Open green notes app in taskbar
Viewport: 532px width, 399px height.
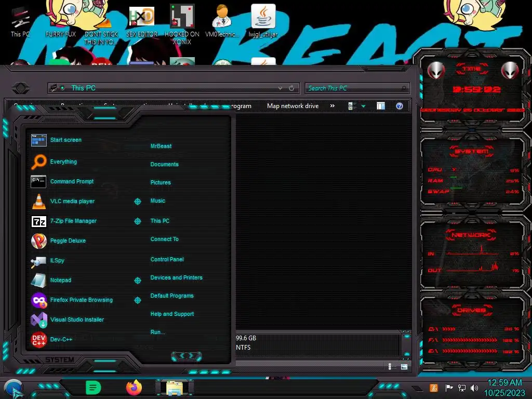pos(94,388)
